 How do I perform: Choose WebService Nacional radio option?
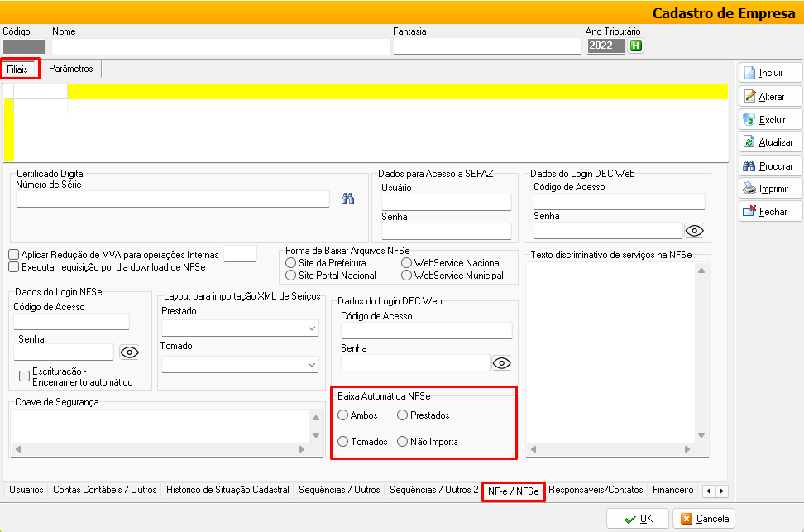407,263
